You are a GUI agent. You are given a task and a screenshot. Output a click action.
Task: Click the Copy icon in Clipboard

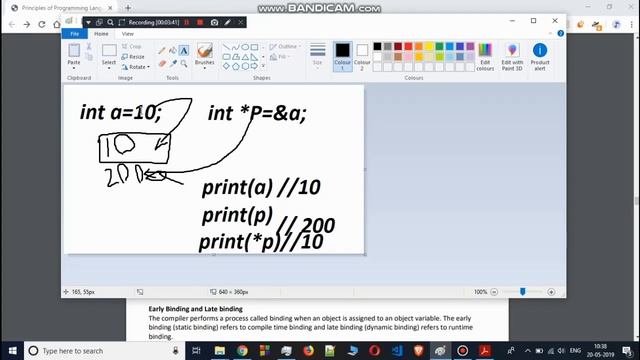89,57
